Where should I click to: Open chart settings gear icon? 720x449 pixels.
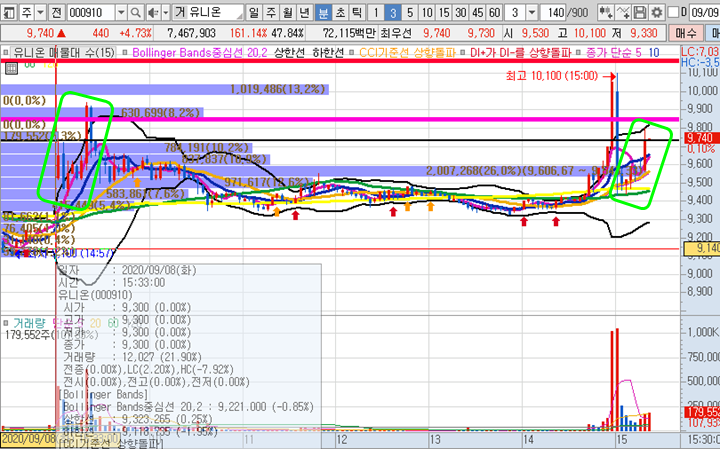point(657,12)
